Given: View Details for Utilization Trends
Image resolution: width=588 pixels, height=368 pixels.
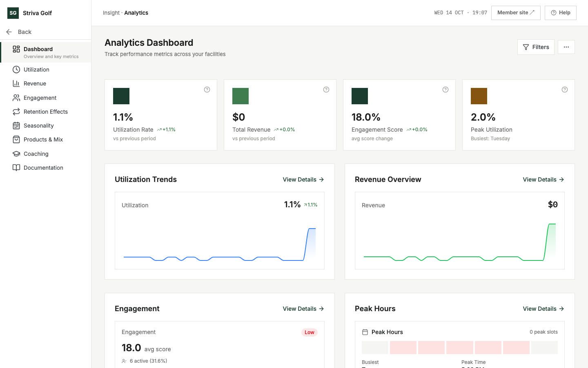Looking at the screenshot, I should tap(303, 180).
